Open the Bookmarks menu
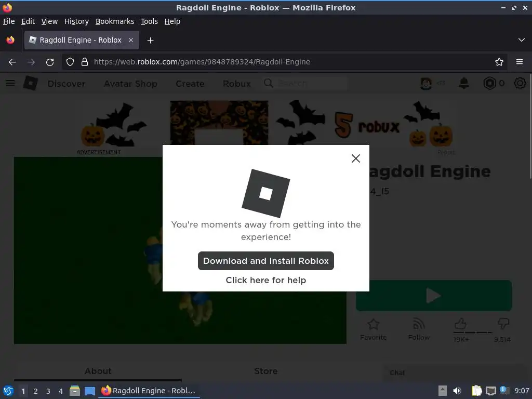Viewport: 532px width, 399px height. [115, 21]
